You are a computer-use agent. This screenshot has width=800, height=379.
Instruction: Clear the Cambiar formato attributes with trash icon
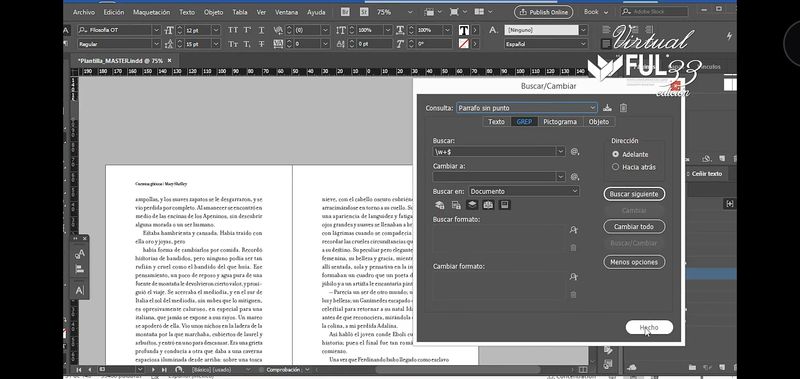(x=573, y=294)
